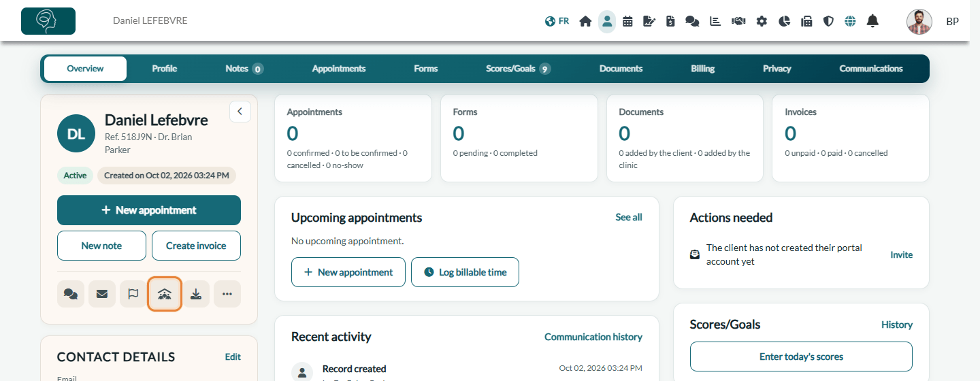Open more actions ellipsis button
Viewport: 980px width, 381px height.
pos(227,294)
